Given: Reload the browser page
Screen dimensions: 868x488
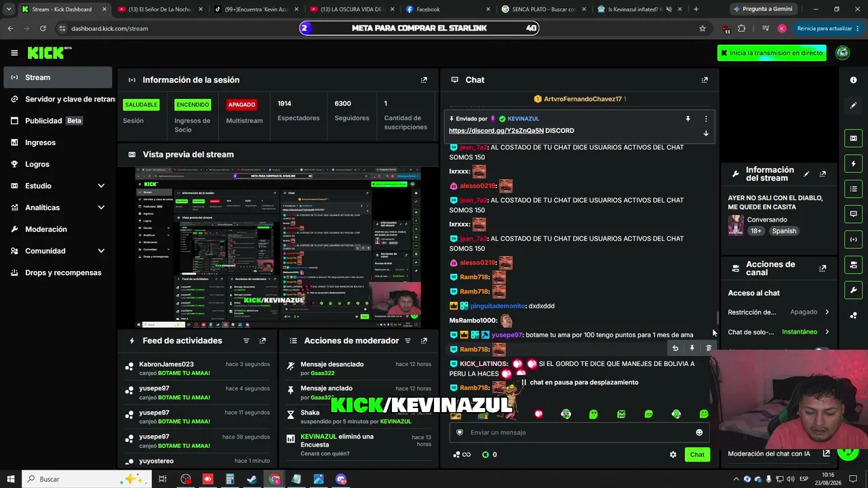Looking at the screenshot, I should coord(43,28).
